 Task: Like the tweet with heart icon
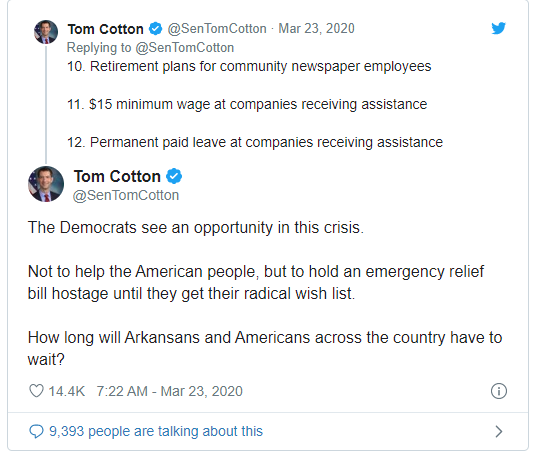tap(36, 391)
